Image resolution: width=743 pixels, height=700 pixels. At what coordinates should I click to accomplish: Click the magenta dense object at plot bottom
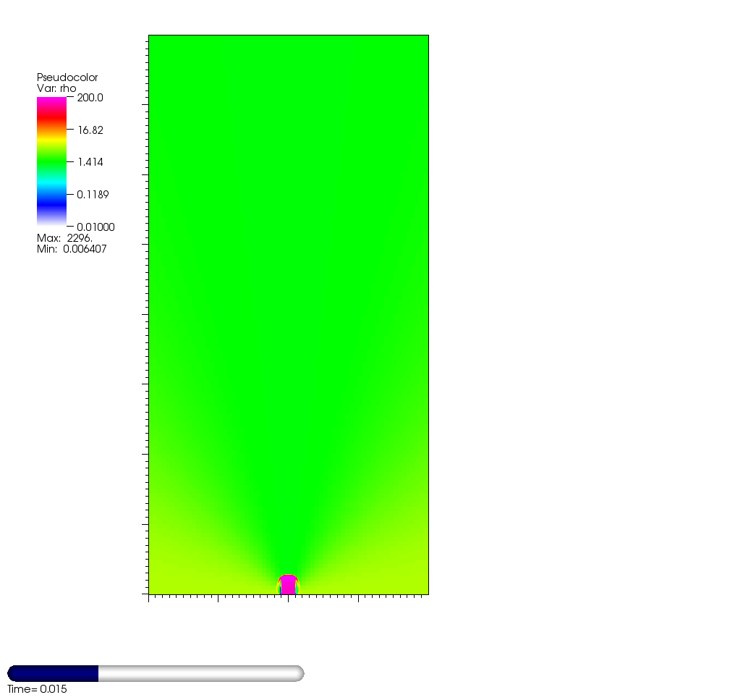(288, 585)
